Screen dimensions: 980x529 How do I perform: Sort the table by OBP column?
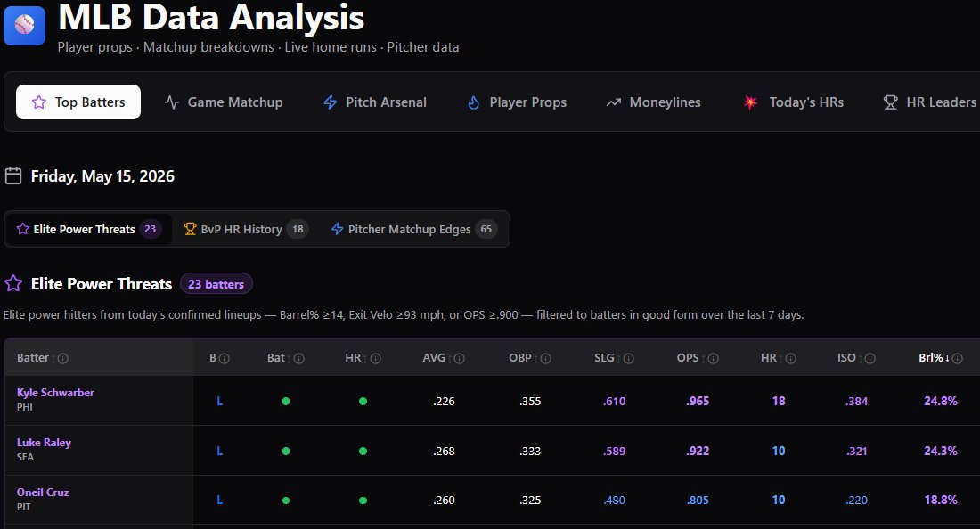524,358
